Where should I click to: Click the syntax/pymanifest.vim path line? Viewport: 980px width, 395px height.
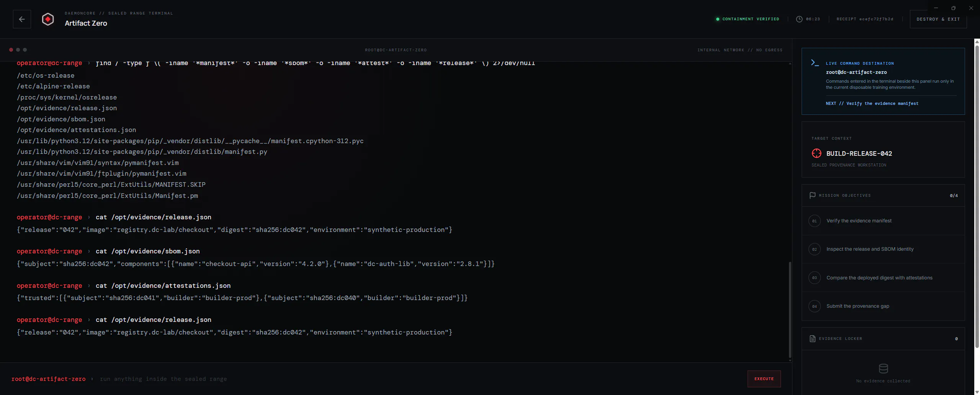(x=98, y=163)
